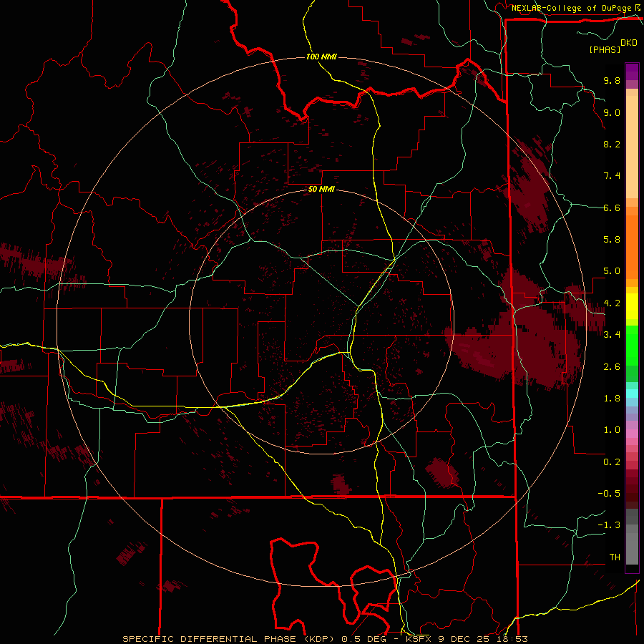Screen dimensions: 644x644
Task: Click the 8.2 value on the scale
Action: pyautogui.click(x=612, y=144)
